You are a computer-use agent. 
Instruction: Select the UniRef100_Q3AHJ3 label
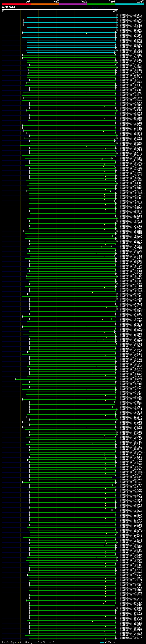coord(131,600)
